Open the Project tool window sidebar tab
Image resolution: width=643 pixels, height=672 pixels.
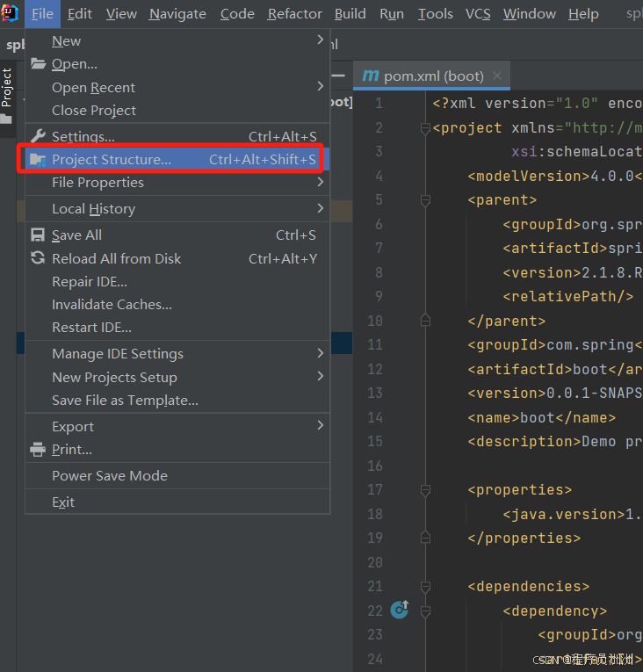(x=7, y=88)
